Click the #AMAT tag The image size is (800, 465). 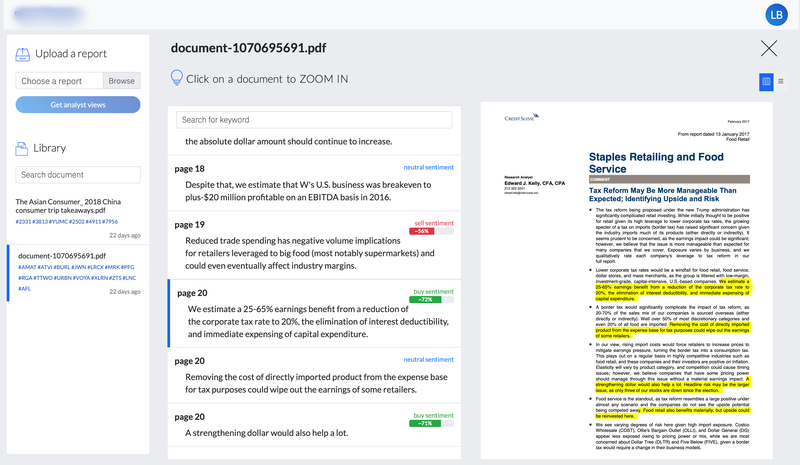click(x=28, y=267)
